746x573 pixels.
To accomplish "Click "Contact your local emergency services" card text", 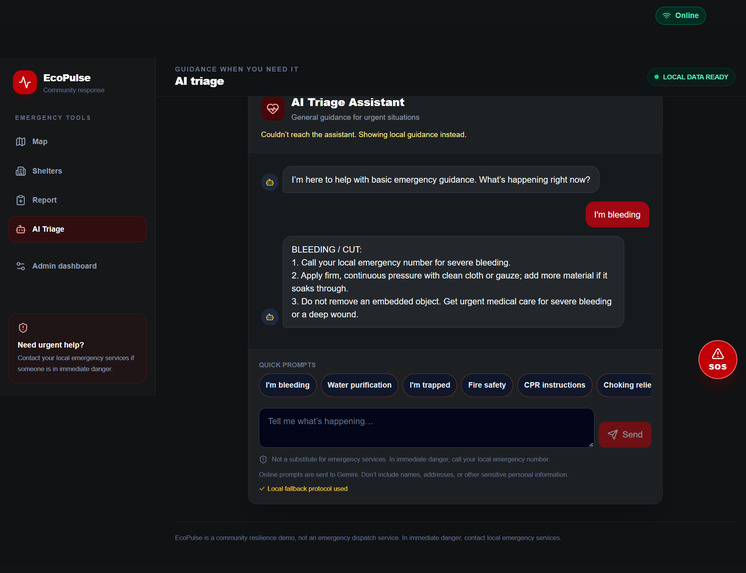I will coord(76,364).
